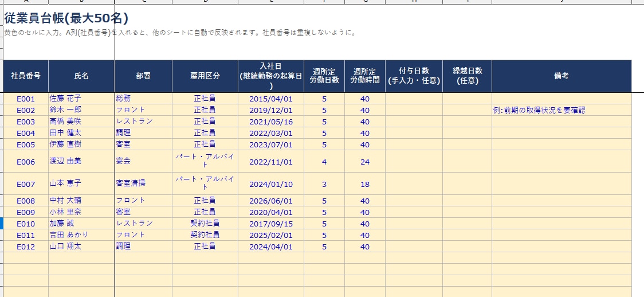Select the name cell 山本 恵子
This screenshot has width=644, height=297.
[81, 184]
